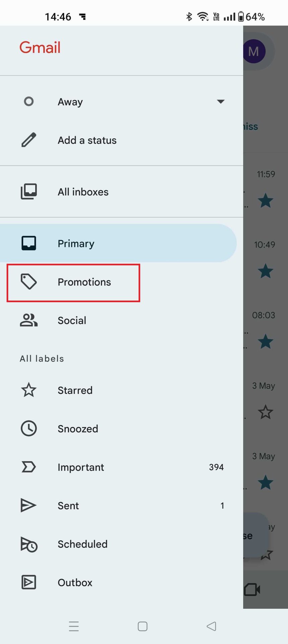Tap the Sent paper plane icon
The width and height of the screenshot is (288, 644).
(29, 505)
